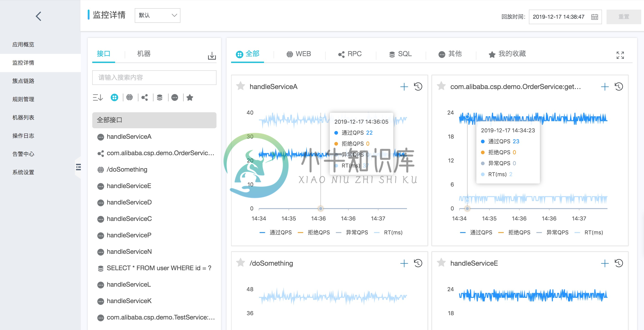This screenshot has width=644, height=330.
Task: Toggle RT(ms) legend in handleServiceA chart
Action: tap(388, 232)
